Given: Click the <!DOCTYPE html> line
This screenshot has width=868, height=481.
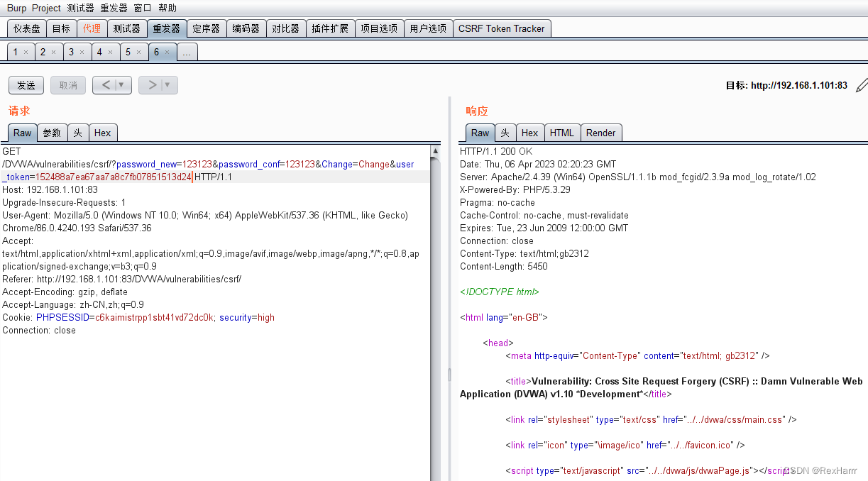Looking at the screenshot, I should coord(500,292).
